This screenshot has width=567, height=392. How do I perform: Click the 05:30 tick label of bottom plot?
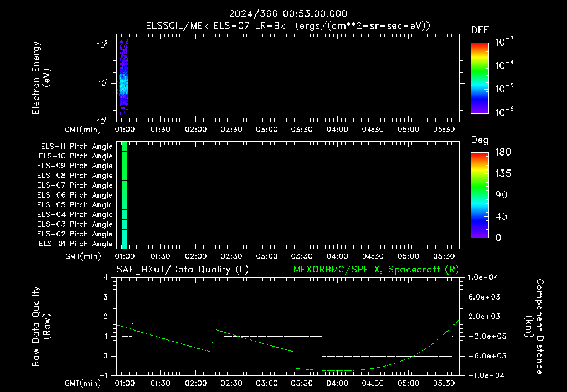[x=444, y=383]
